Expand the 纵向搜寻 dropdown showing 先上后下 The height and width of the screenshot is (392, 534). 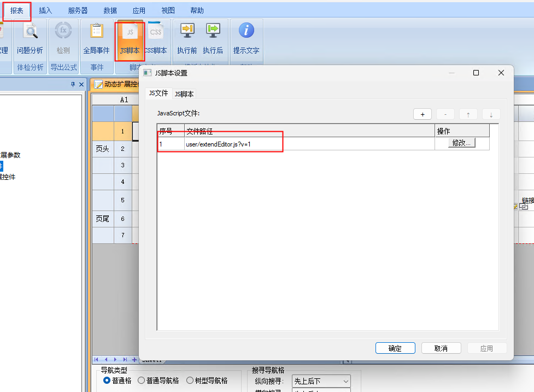click(x=321, y=381)
